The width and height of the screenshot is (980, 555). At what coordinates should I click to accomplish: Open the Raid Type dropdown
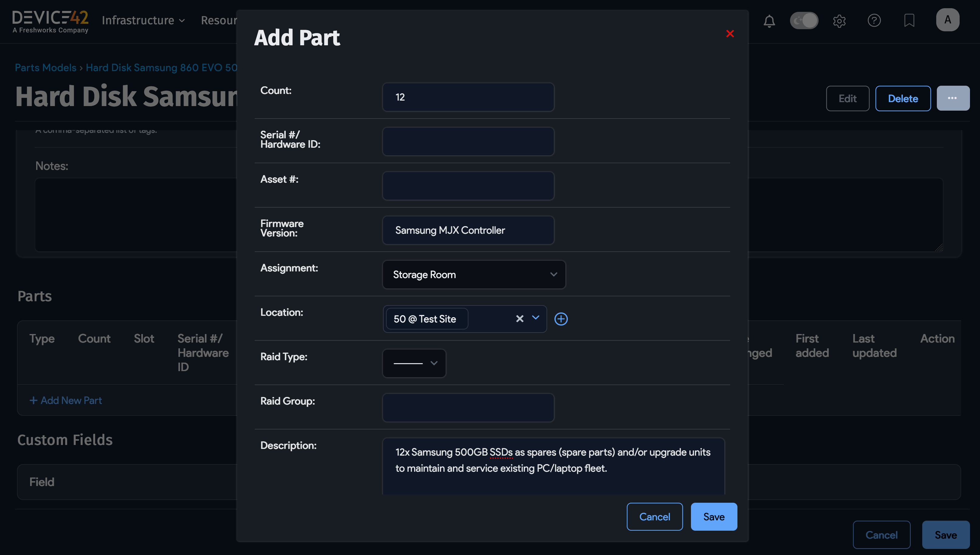click(414, 363)
